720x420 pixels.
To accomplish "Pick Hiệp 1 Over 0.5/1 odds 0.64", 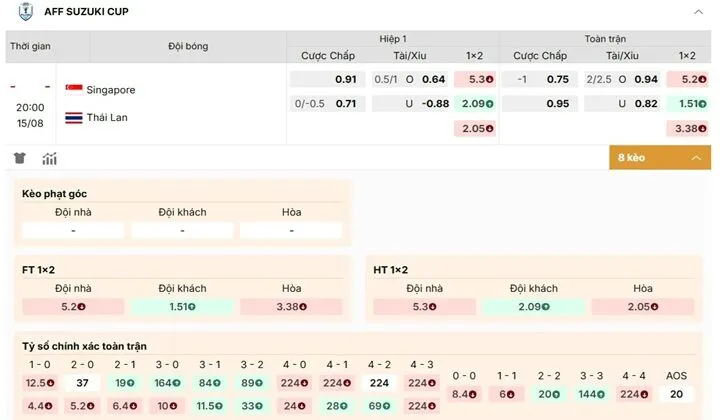I will point(410,79).
